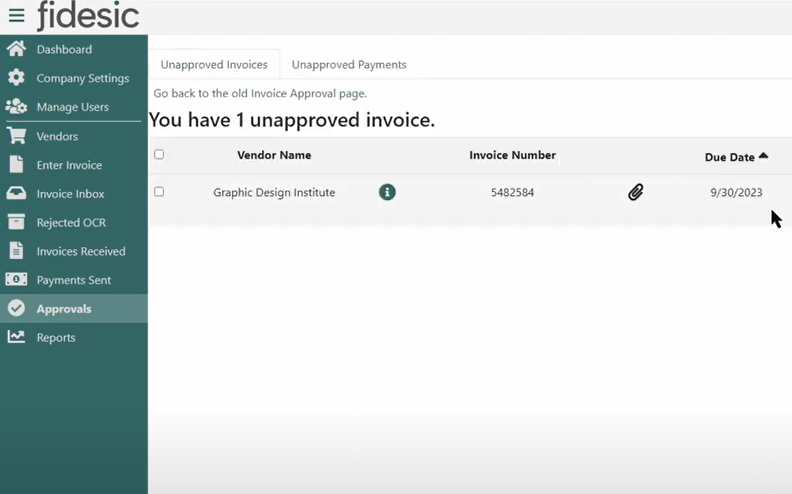Go back to the old Invoice Approval page
Screen dimensions: 792x494
(260, 93)
